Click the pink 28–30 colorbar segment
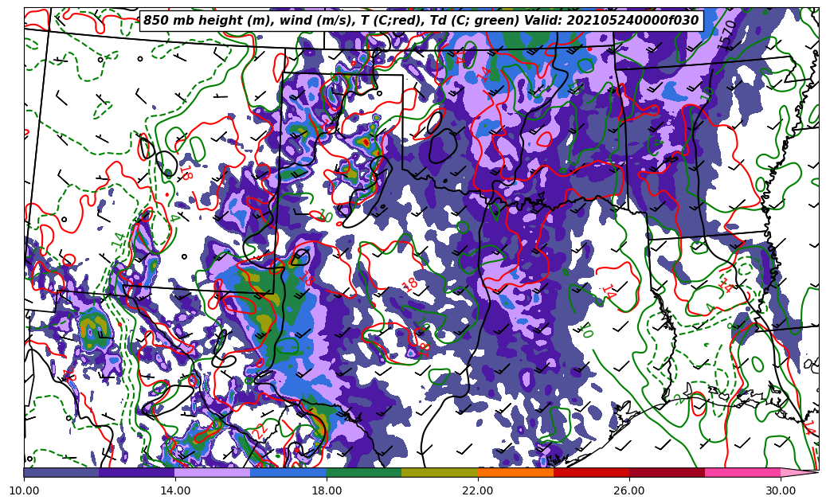The height and width of the screenshot is (504, 826). [742, 472]
